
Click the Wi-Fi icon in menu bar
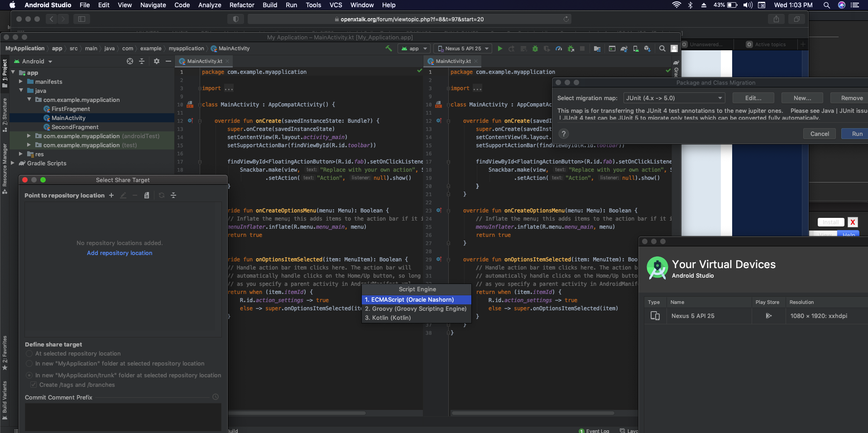pyautogui.click(x=676, y=5)
